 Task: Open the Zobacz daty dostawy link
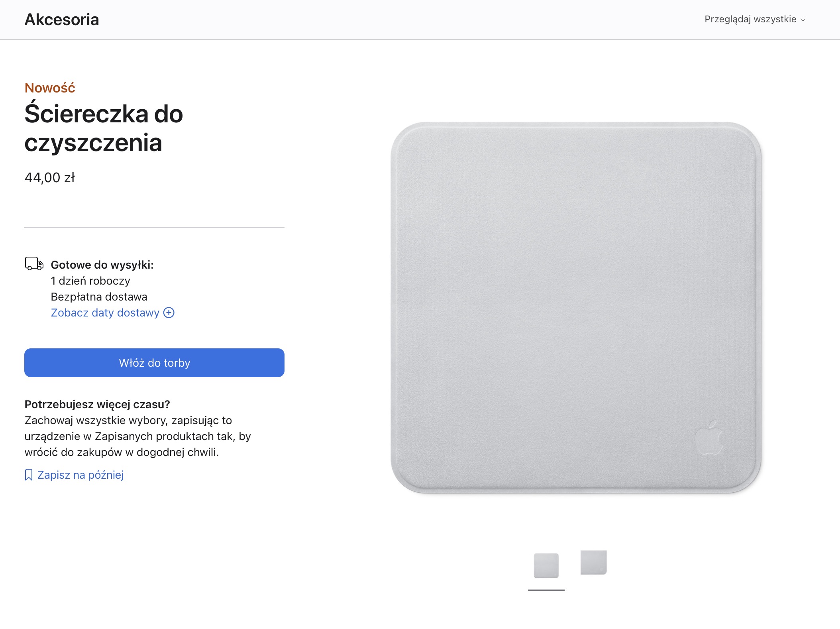point(105,313)
